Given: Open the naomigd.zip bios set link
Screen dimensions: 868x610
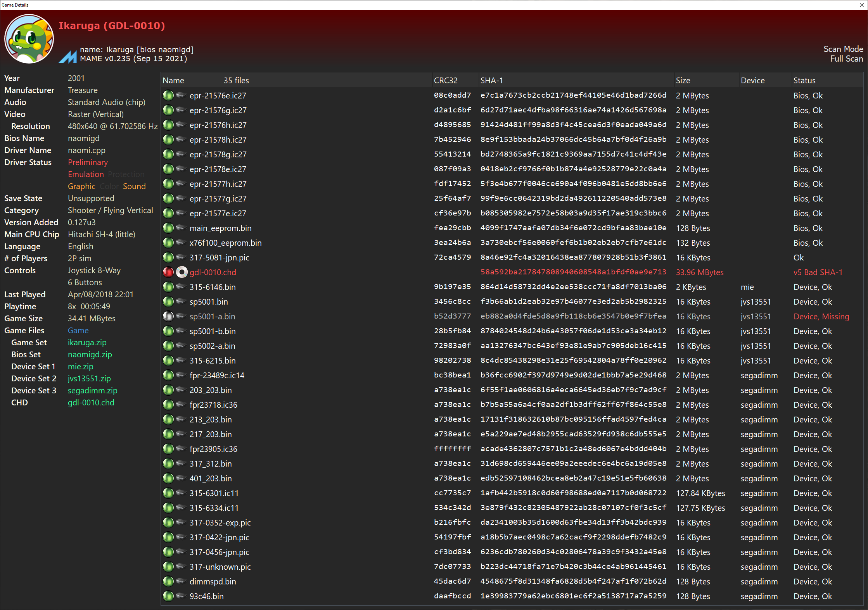Looking at the screenshot, I should pos(90,355).
